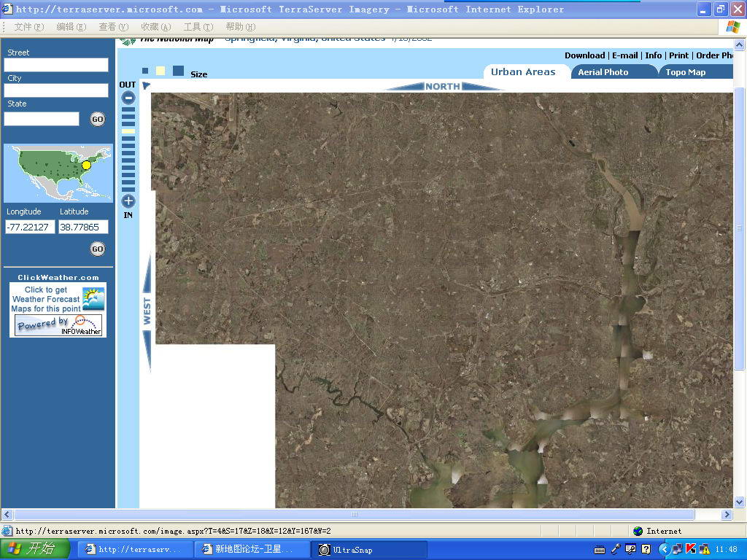Screen dimensions: 747x560
Task: Select the medium image size square
Action: (x=160, y=71)
